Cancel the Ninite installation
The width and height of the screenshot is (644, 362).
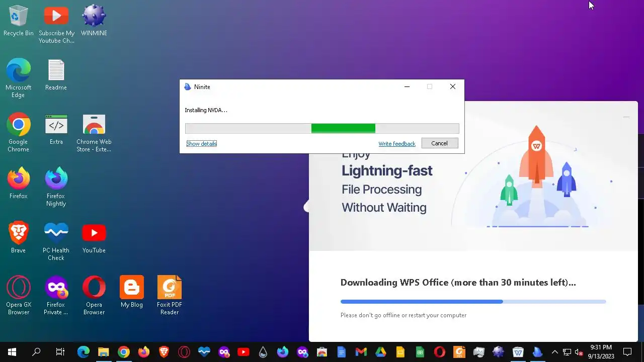(x=439, y=143)
